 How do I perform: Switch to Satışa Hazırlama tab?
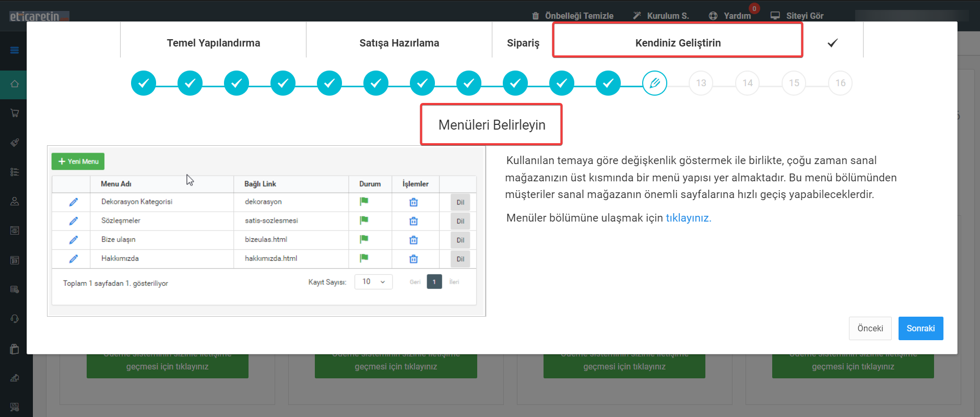399,43
